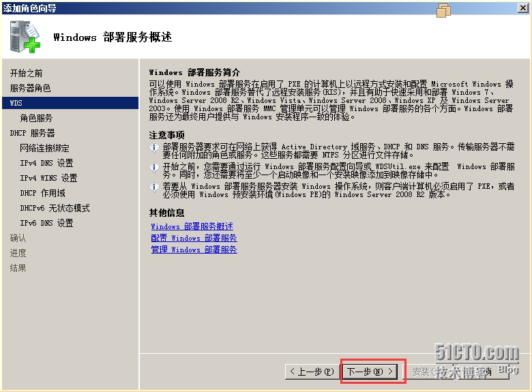Open the 角色服务 step under WDS

36,118
